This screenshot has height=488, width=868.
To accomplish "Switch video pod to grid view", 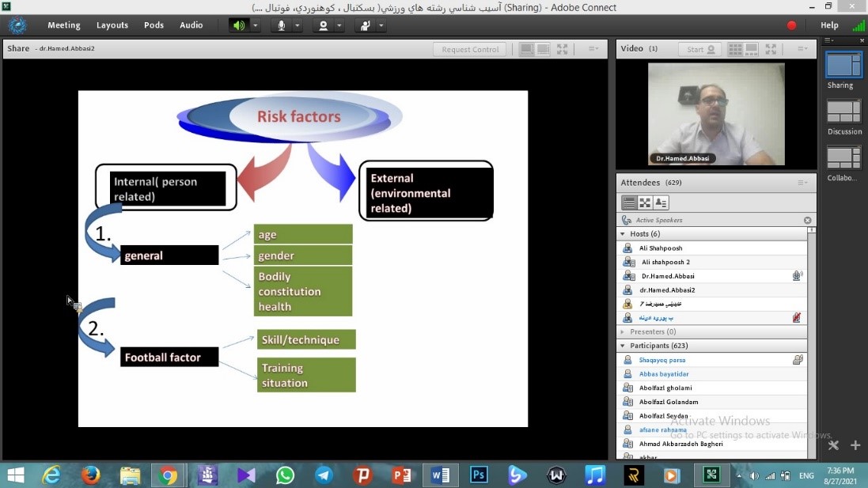I will [x=735, y=49].
